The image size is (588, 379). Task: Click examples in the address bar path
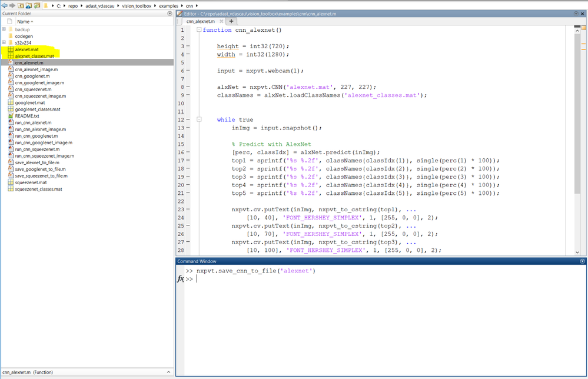pos(168,6)
